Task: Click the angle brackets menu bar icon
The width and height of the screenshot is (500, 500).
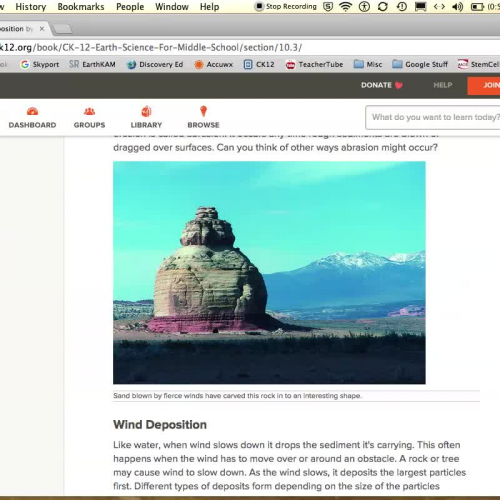Action: coord(439,7)
